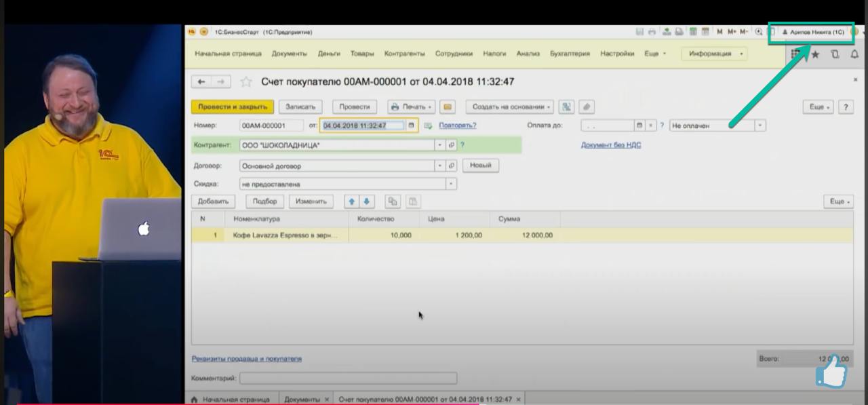Expand the Договор dropdown arrow

click(x=440, y=166)
